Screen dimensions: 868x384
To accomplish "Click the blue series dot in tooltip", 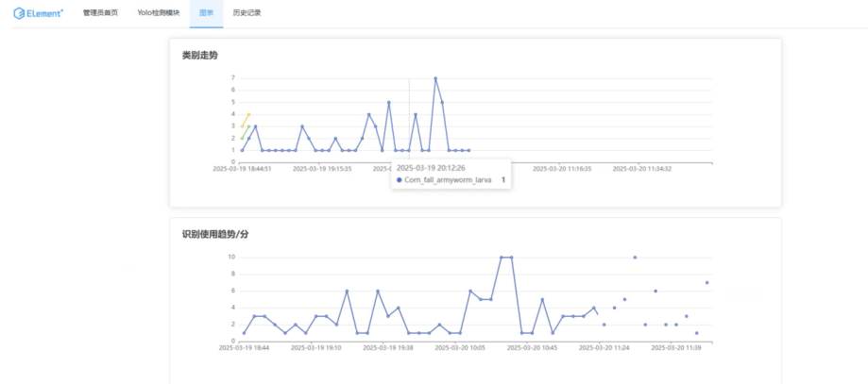I will 400,180.
